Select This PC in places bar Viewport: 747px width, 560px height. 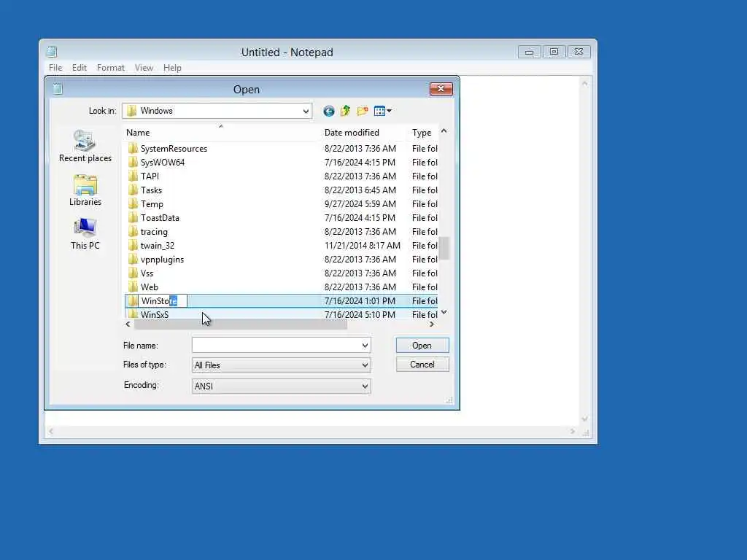85,234
